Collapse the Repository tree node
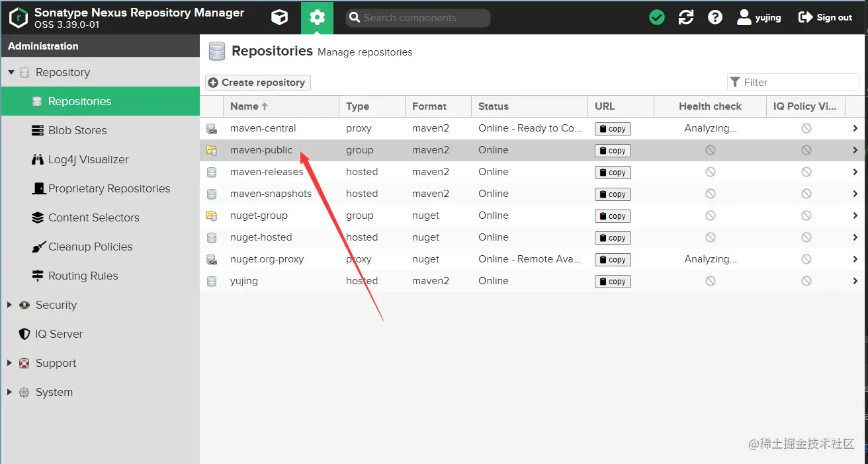868x464 pixels. pyautogui.click(x=11, y=72)
